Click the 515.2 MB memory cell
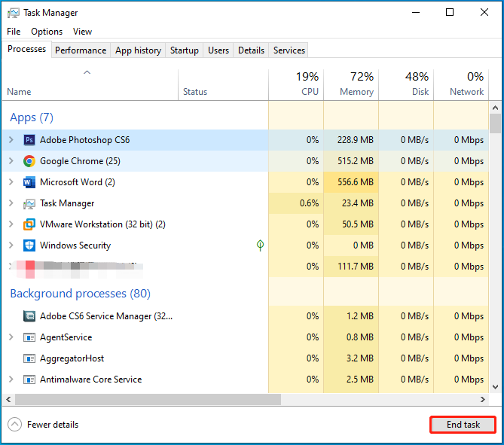 click(x=351, y=161)
